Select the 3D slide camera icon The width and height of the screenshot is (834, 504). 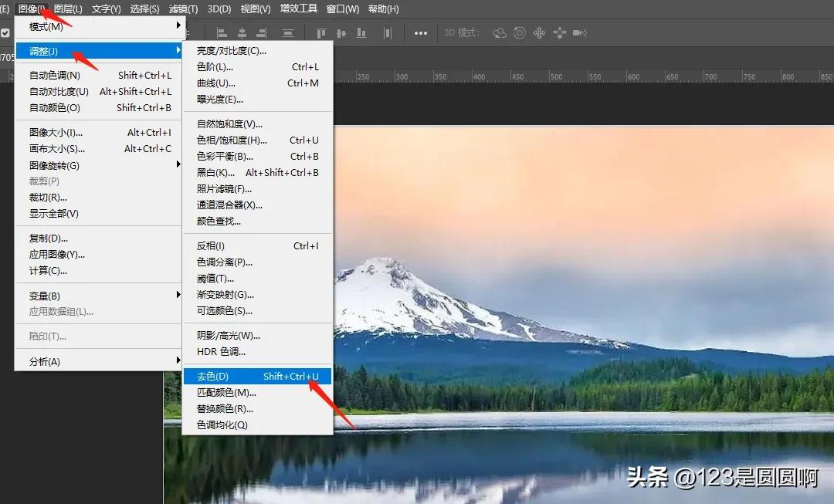(x=560, y=32)
